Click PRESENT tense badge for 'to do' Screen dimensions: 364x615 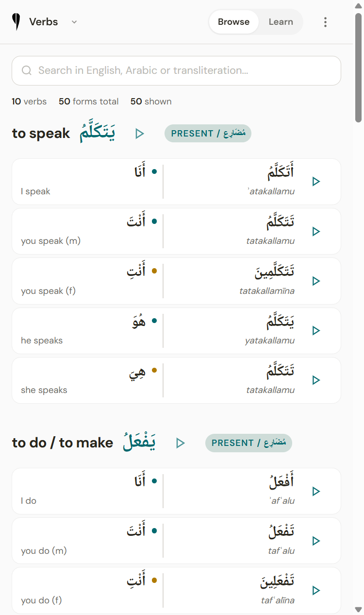click(x=248, y=443)
